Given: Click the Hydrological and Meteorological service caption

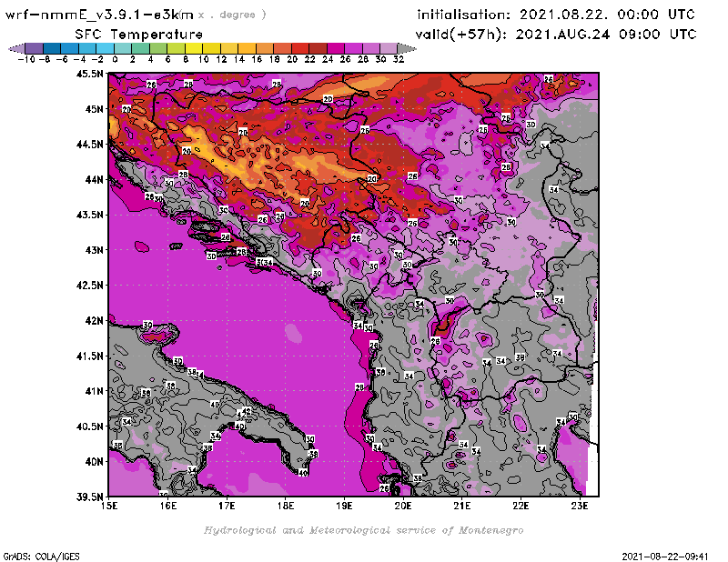Looking at the screenshot, I should [363, 530].
